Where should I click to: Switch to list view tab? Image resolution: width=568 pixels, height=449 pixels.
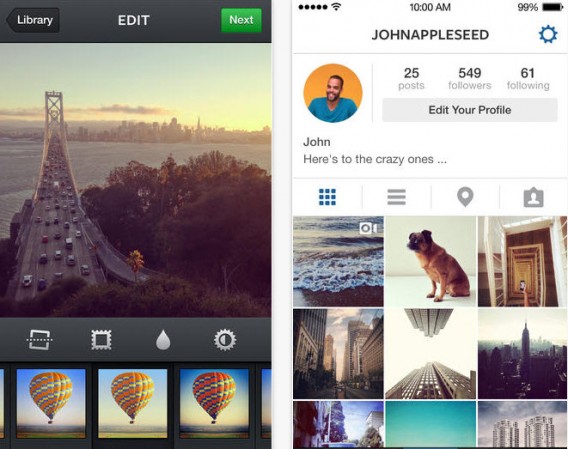coord(396,197)
